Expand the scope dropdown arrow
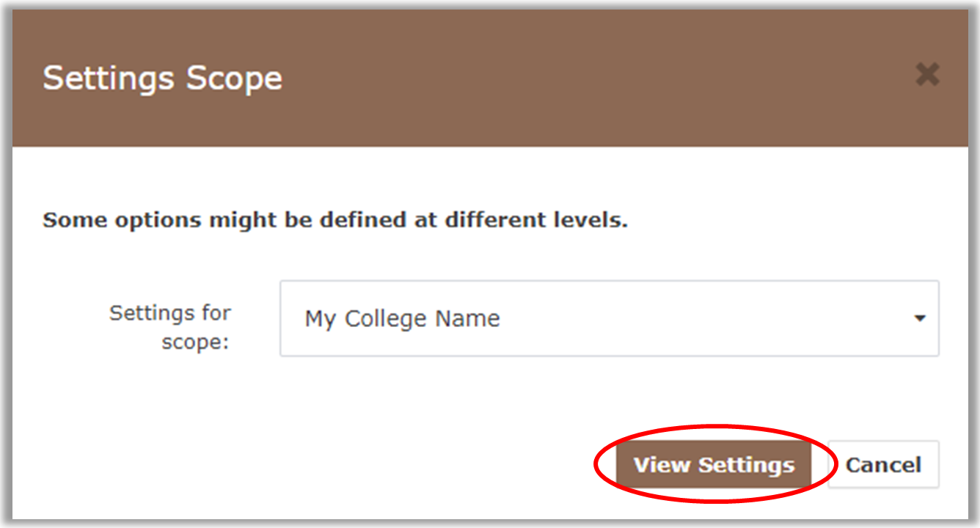980x528 pixels. pos(919,319)
